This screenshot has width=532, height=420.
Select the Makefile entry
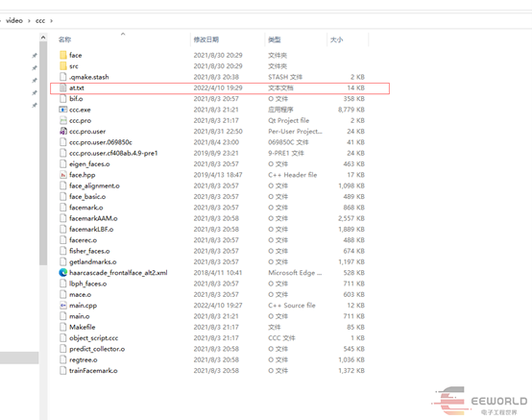[x=83, y=327]
